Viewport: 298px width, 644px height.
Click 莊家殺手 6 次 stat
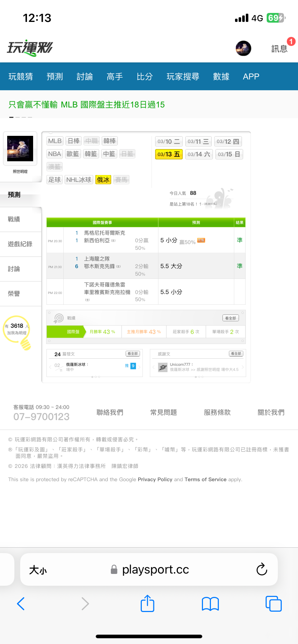click(x=186, y=332)
